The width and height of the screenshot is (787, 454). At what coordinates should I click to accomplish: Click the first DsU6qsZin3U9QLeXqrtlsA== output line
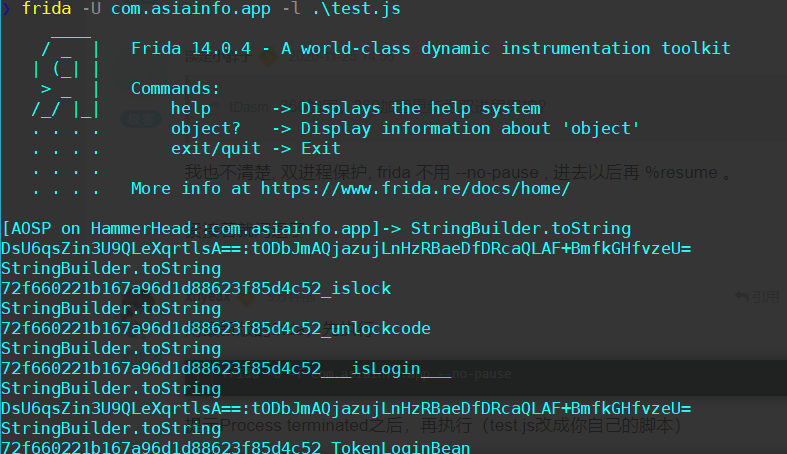tap(346, 248)
